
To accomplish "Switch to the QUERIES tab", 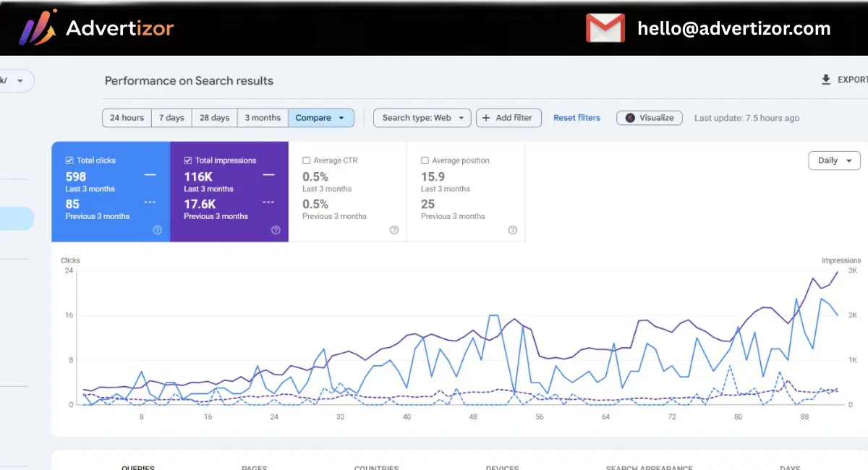I will [137, 467].
